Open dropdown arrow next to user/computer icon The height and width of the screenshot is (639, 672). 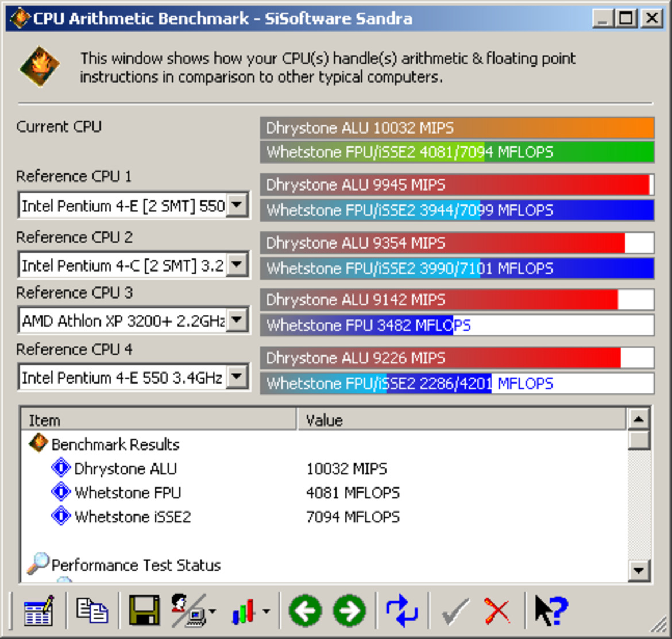point(212,611)
